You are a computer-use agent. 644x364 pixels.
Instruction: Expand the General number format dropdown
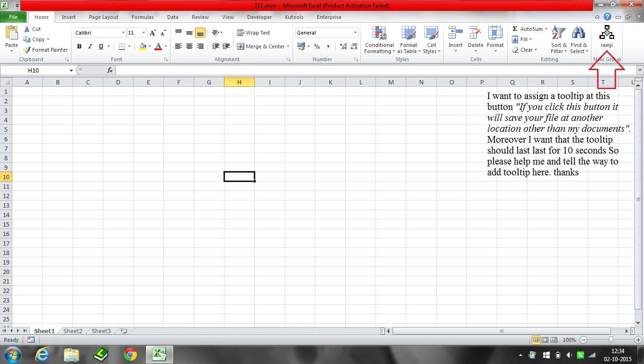(x=355, y=33)
